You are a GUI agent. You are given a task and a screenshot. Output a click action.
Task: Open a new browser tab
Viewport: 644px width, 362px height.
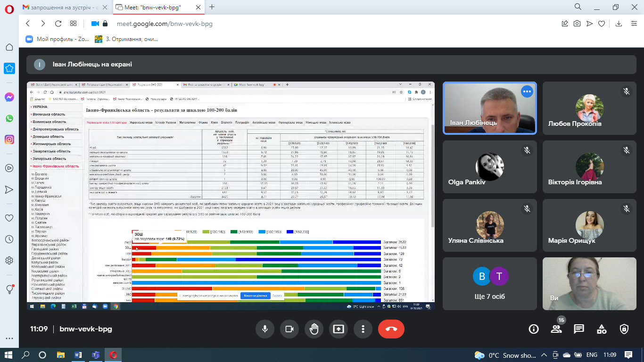click(x=212, y=7)
